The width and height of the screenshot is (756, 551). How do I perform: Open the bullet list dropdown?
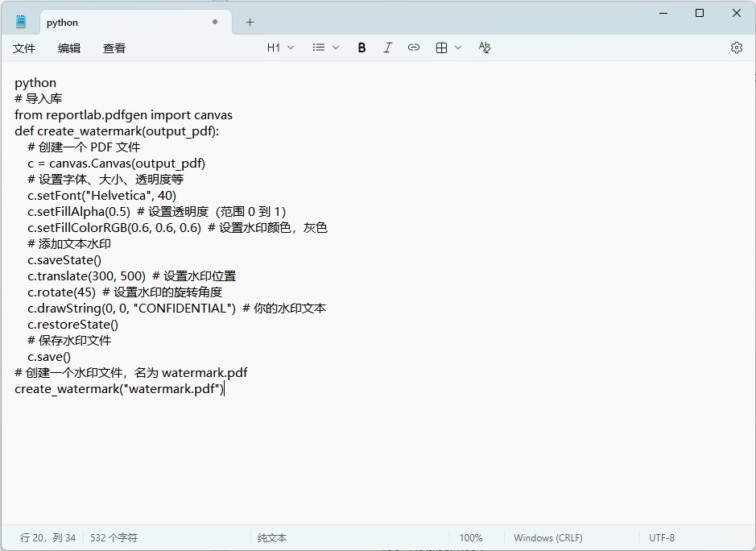coord(325,48)
